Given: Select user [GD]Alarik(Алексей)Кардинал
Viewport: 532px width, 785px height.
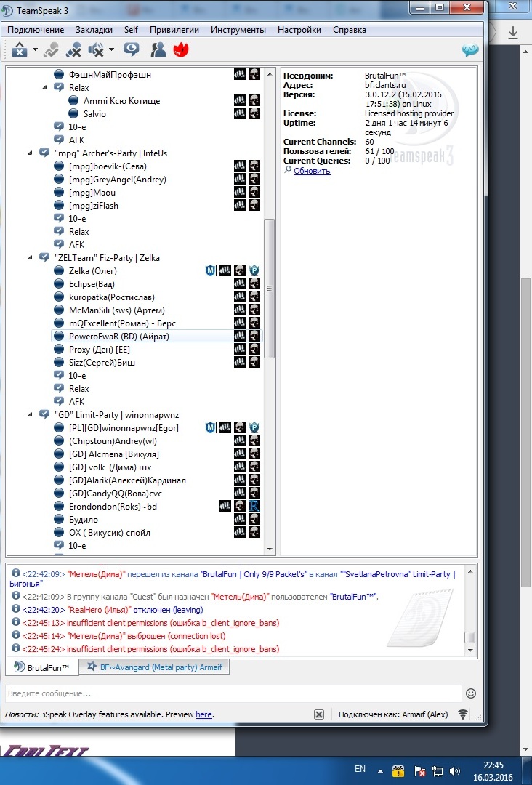Looking at the screenshot, I should 127,480.
